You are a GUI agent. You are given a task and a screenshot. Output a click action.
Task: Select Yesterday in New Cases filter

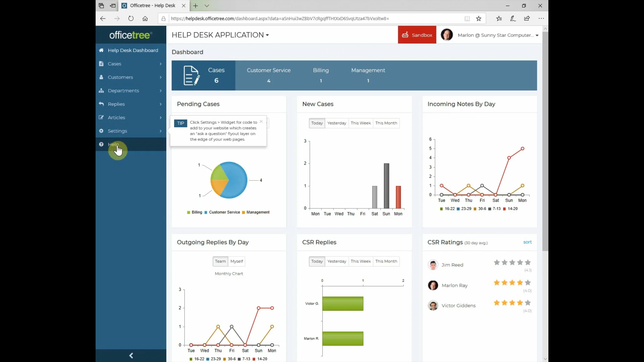click(x=337, y=123)
